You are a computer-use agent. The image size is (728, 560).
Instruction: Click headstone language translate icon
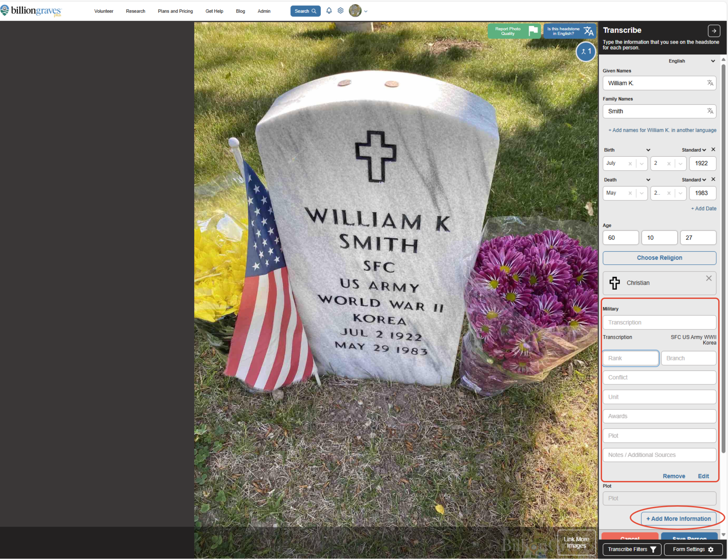coord(589,31)
